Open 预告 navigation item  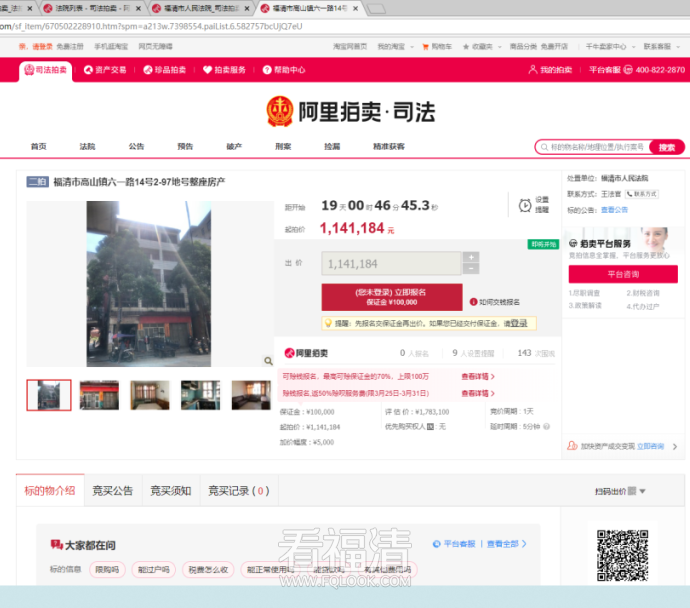click(x=185, y=147)
